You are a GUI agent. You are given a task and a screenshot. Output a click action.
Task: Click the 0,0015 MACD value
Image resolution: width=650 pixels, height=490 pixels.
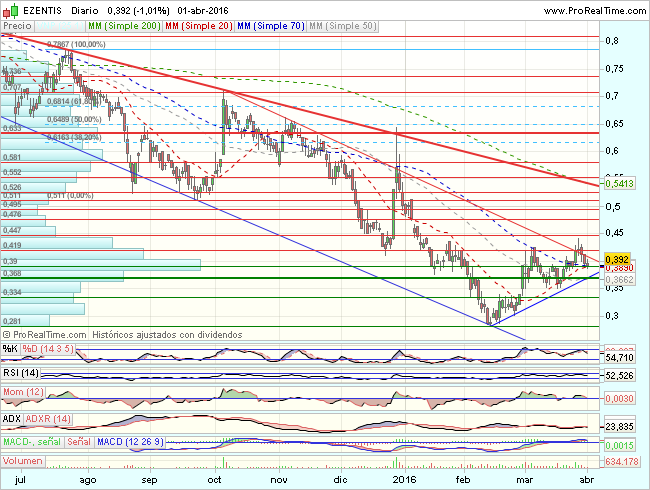[x=619, y=446]
